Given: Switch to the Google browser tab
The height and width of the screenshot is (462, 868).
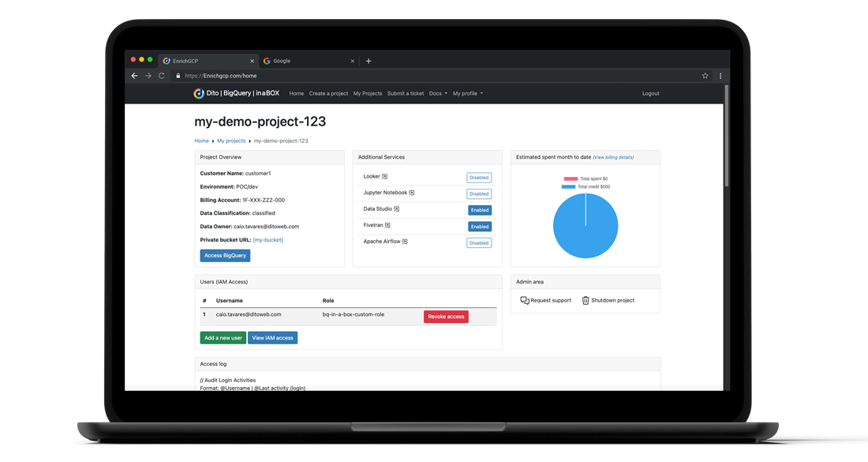Looking at the screenshot, I should (x=307, y=61).
